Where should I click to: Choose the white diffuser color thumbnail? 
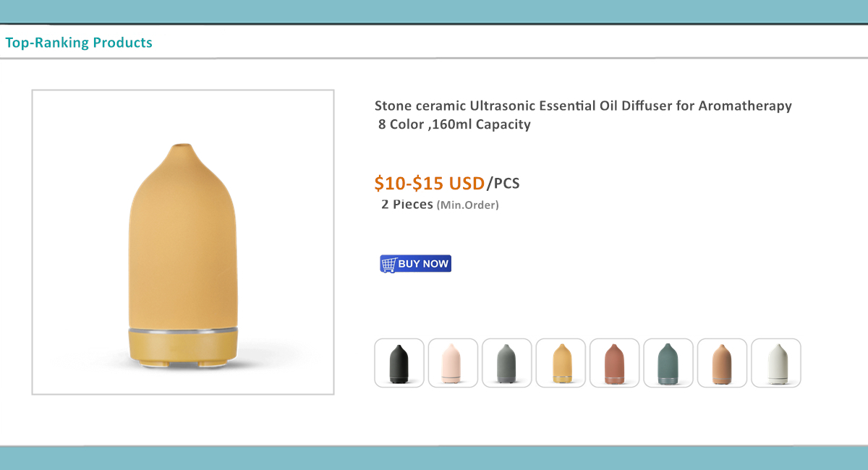[776, 363]
